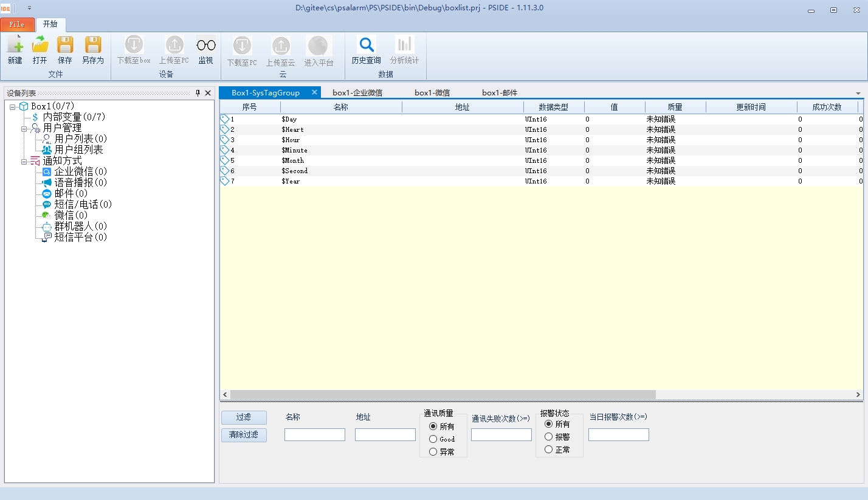
Task: Select the 正常 radio option
Action: click(x=548, y=449)
